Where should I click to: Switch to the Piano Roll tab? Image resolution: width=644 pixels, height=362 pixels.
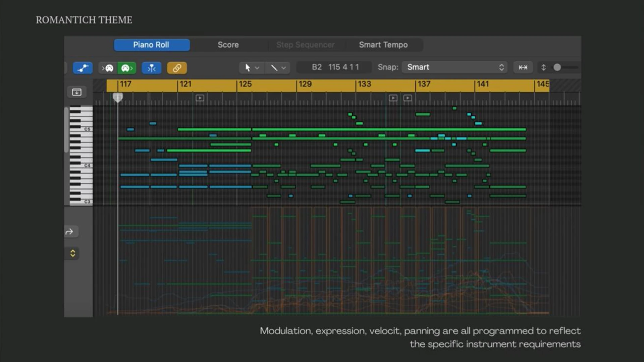152,45
